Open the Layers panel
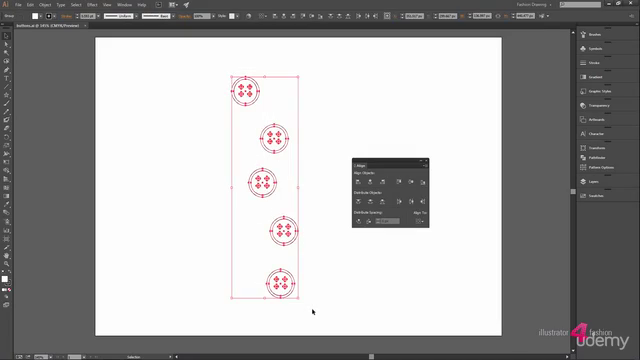640x360 pixels. tap(589, 182)
